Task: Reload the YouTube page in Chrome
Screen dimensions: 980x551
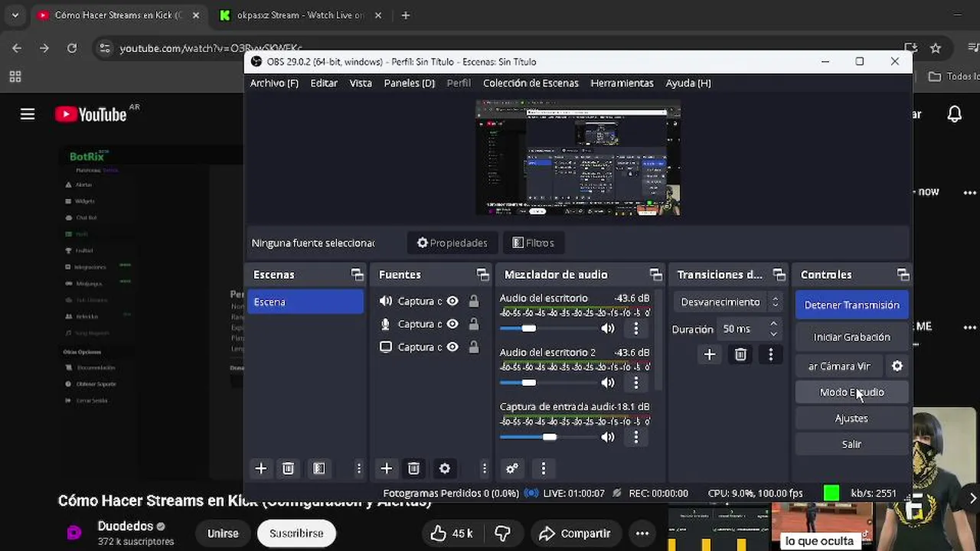Action: (x=72, y=48)
